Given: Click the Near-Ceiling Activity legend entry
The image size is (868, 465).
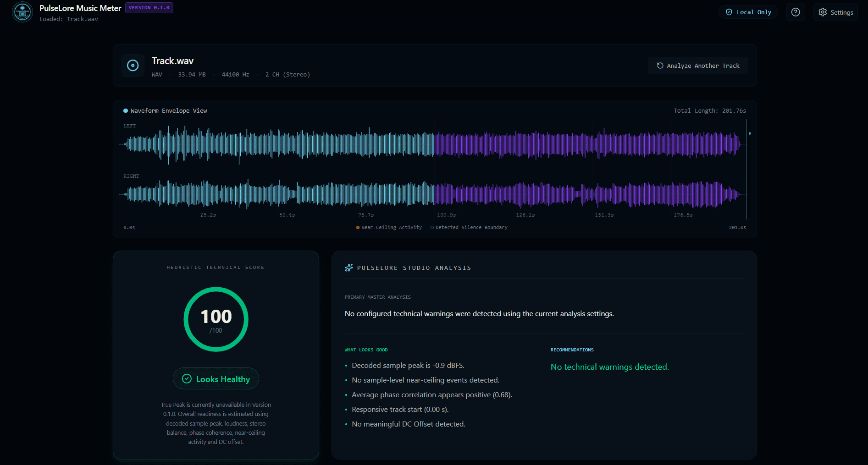Looking at the screenshot, I should (x=389, y=227).
